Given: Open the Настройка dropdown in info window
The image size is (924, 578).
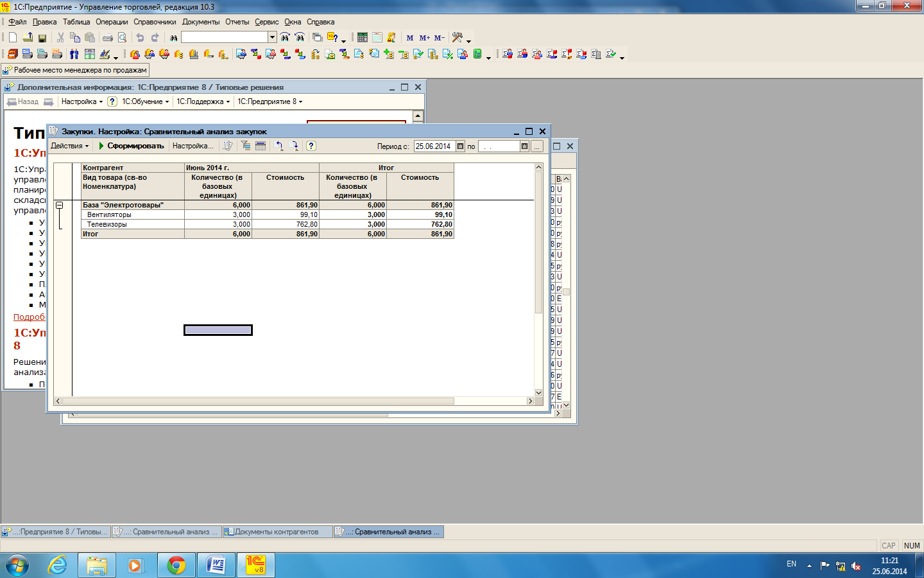Looking at the screenshot, I should (81, 101).
